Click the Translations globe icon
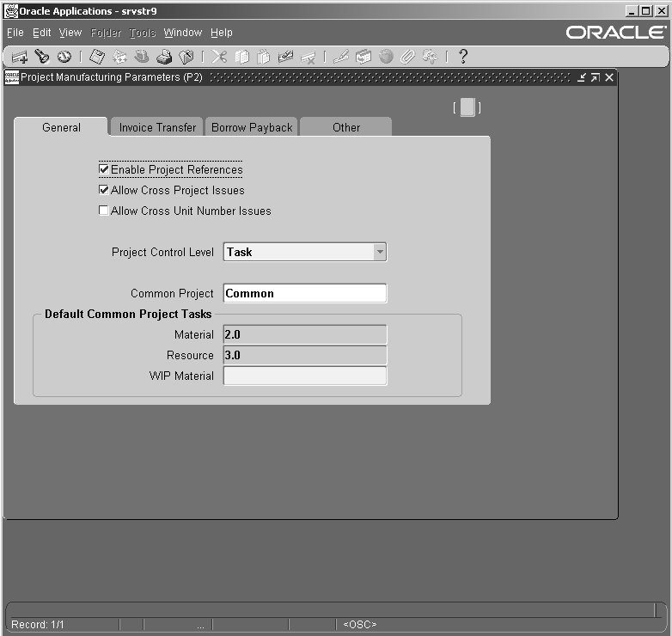The image size is (672, 636). point(386,57)
